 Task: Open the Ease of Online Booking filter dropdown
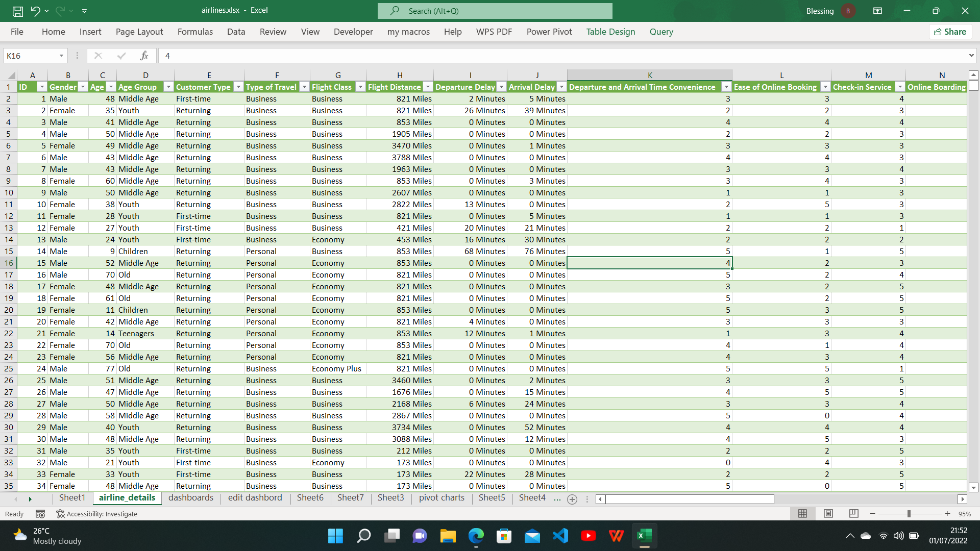click(x=825, y=87)
